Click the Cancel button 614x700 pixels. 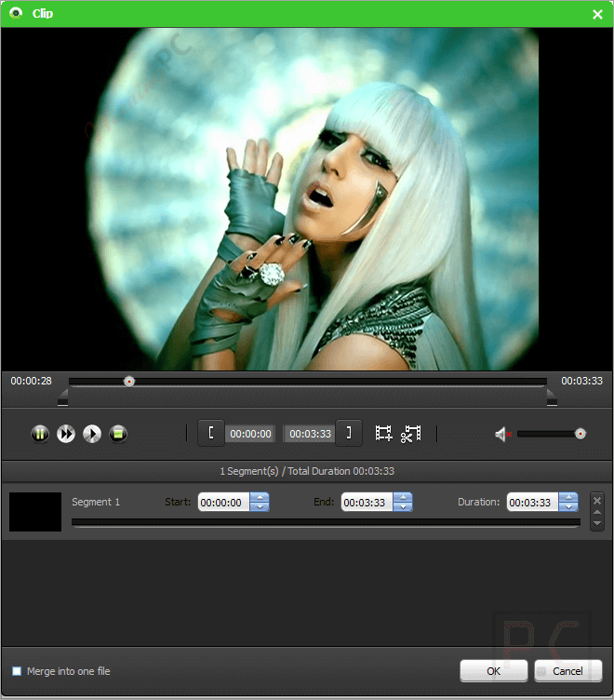click(x=567, y=671)
